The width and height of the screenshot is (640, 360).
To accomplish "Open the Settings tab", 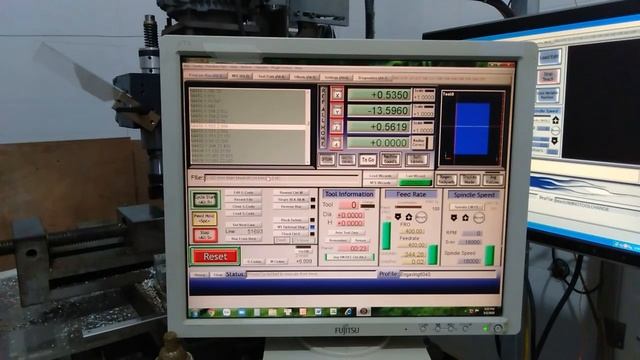I will click(x=336, y=77).
